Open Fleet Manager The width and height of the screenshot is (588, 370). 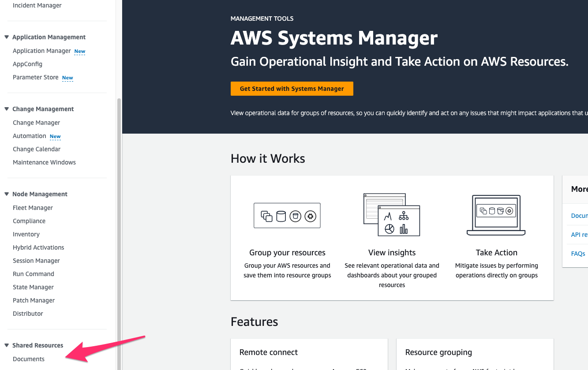click(x=33, y=208)
